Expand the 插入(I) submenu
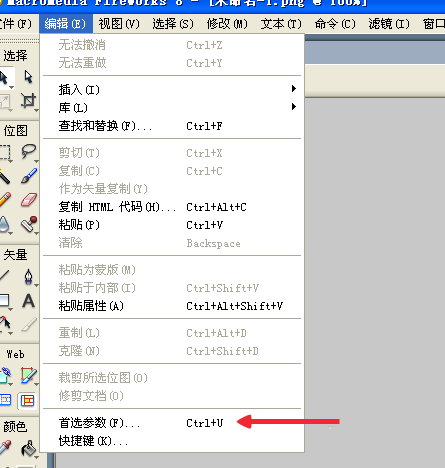 click(x=172, y=89)
